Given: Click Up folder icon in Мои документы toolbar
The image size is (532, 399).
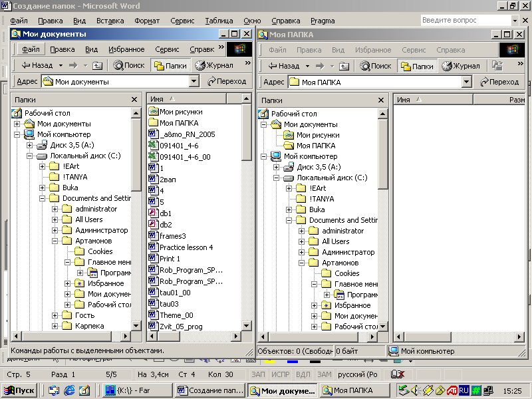Looking at the screenshot, I should [x=97, y=65].
